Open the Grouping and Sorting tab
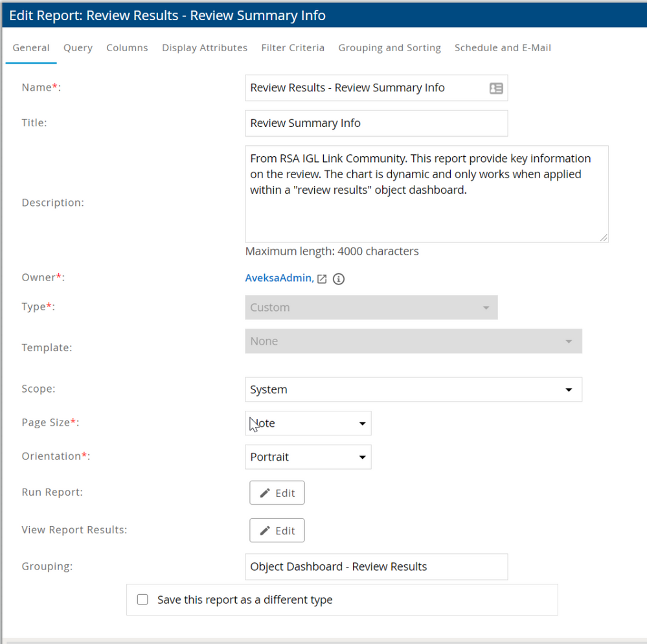647x644 pixels. 389,48
